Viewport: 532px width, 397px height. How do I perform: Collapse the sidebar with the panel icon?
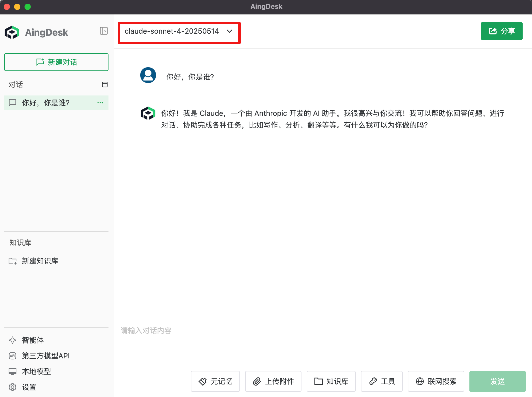[104, 31]
